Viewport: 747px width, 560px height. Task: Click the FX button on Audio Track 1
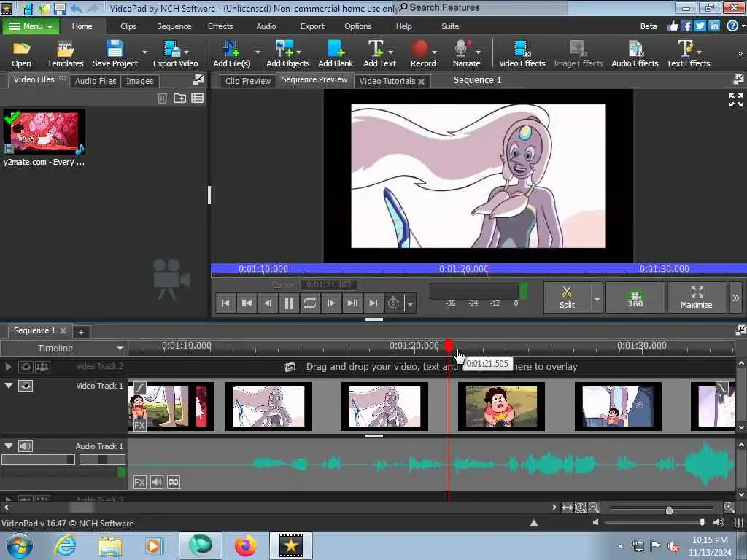pos(139,483)
